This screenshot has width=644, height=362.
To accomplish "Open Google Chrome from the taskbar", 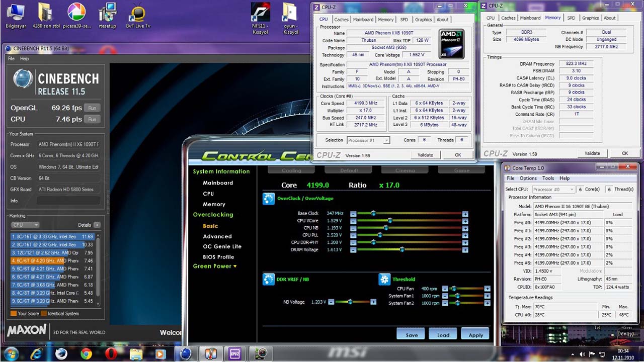I will pos(86,353).
